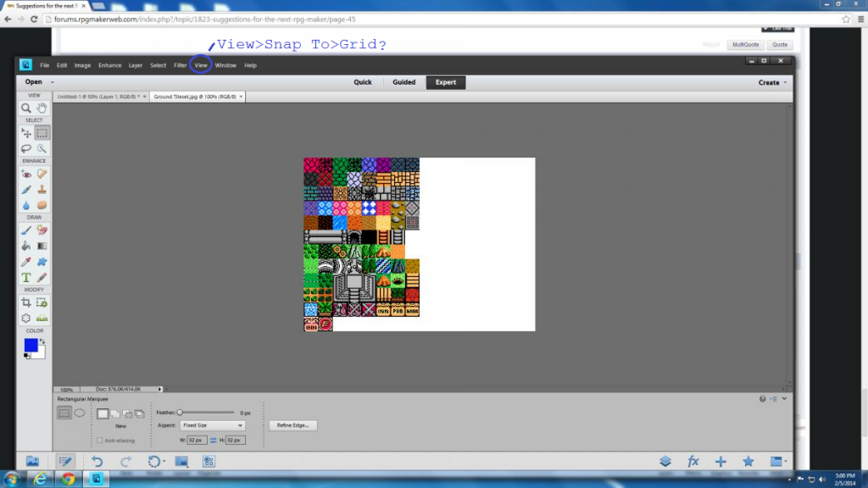Select the Straighten tool

point(42,319)
